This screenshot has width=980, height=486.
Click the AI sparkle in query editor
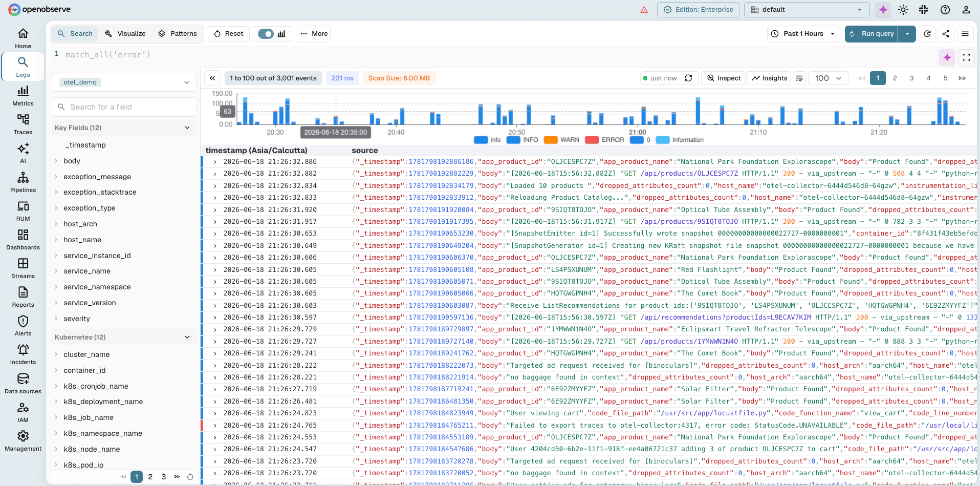coord(947,57)
